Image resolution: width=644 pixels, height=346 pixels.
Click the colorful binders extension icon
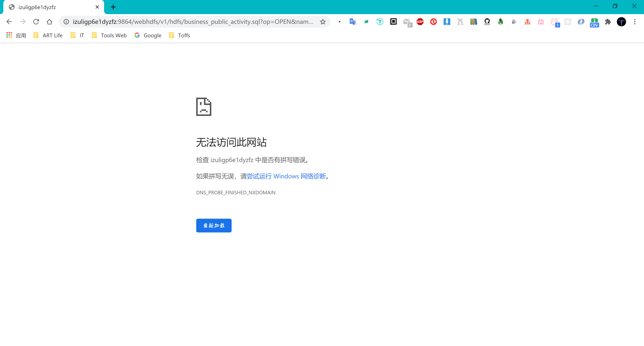click(473, 22)
